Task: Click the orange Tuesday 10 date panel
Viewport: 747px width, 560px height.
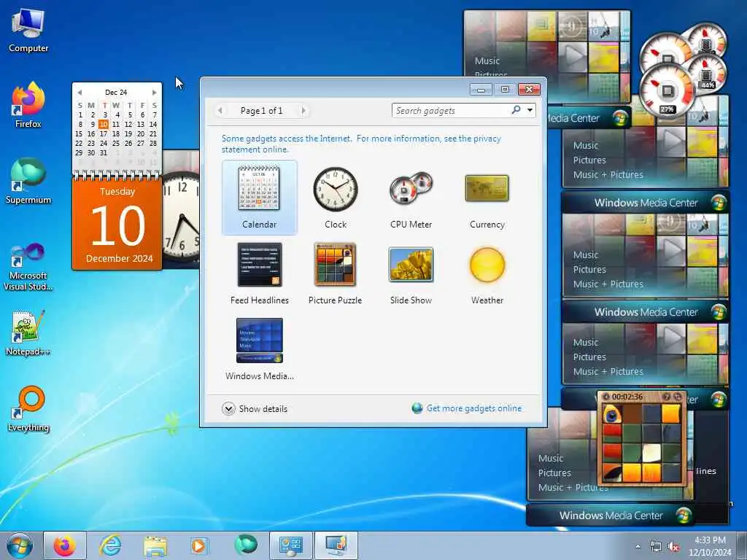Action: point(117,225)
